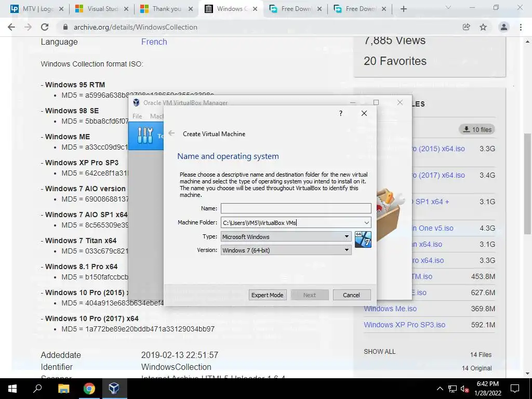This screenshot has width=532, height=399.
Task: Click the VirtualBox cube logo in Manager title bar
Action: pos(137,102)
